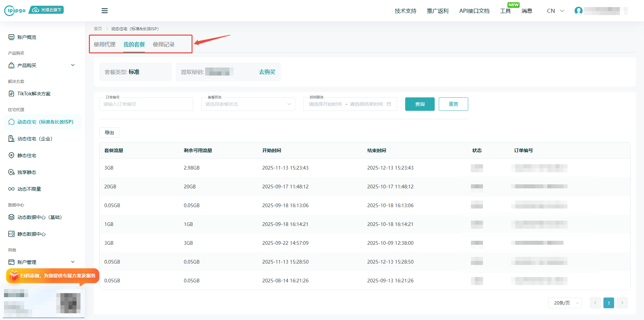Focus the 订单编号 input field
Screen dimensions: 644x320
(146, 104)
